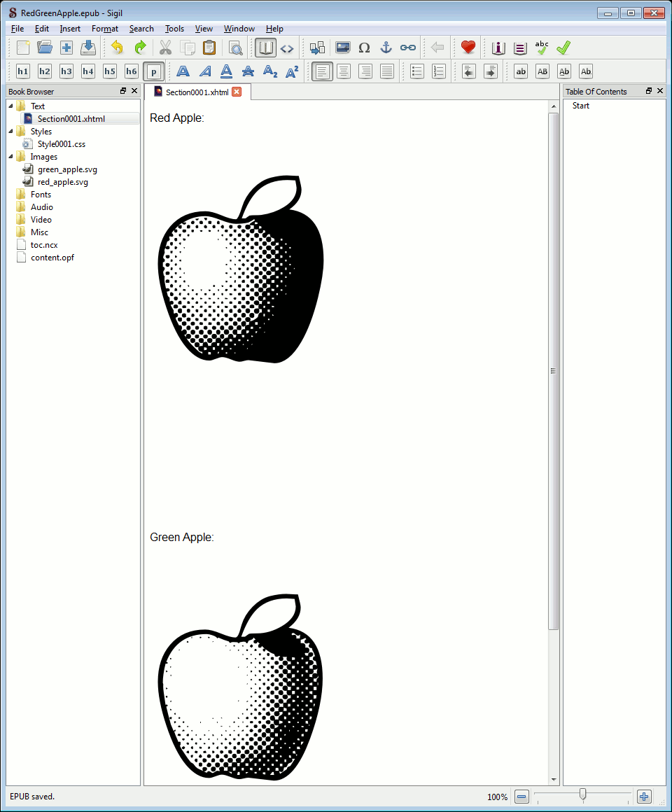Undo the last action
672x812 pixels.
coord(118,48)
